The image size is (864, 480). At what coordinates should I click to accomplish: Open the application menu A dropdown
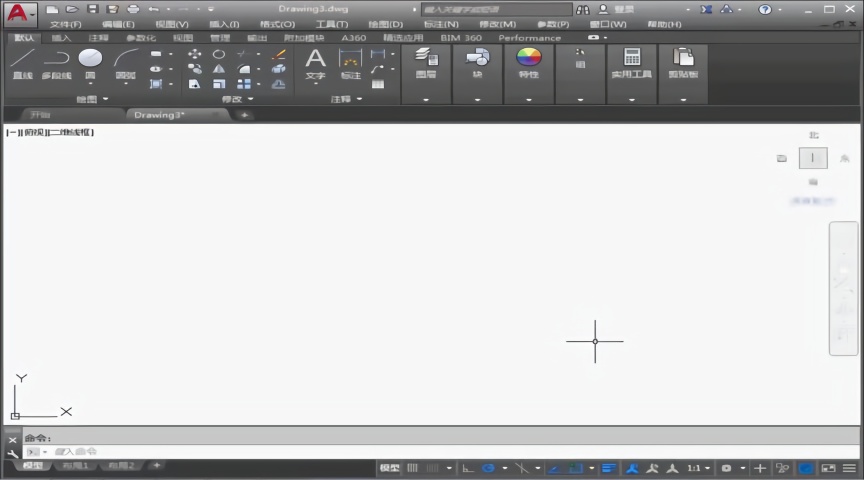point(20,13)
